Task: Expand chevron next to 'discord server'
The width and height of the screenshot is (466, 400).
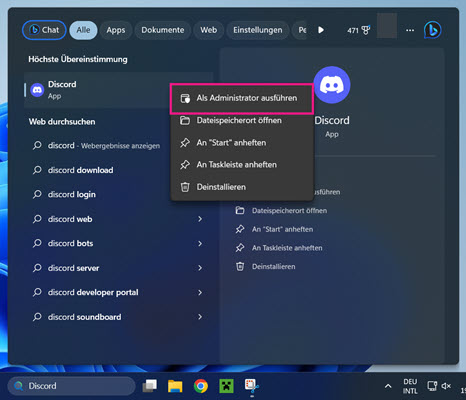Action: pos(200,268)
